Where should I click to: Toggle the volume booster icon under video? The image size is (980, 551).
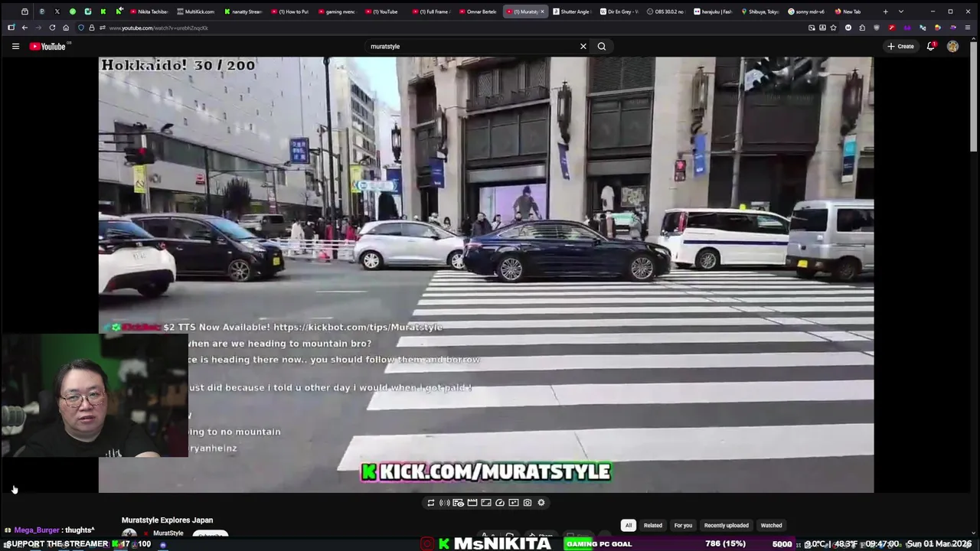pyautogui.click(x=445, y=503)
